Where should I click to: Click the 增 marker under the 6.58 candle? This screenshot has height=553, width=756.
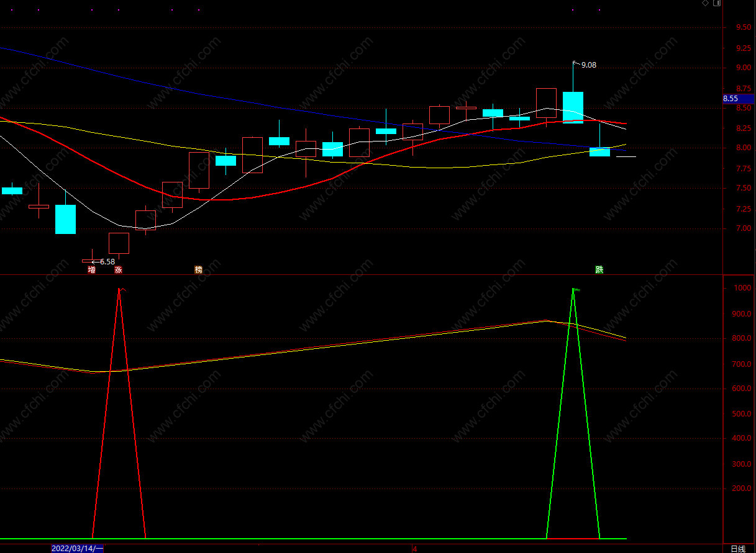[91, 270]
